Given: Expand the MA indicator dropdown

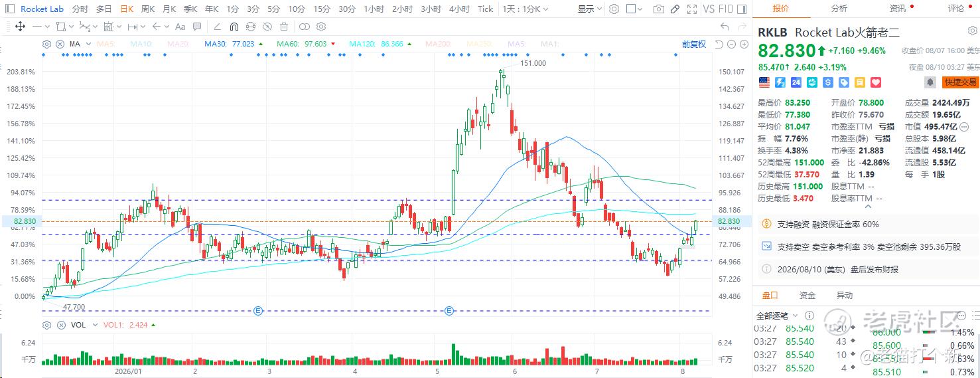Looking at the screenshot, I should tap(88, 44).
